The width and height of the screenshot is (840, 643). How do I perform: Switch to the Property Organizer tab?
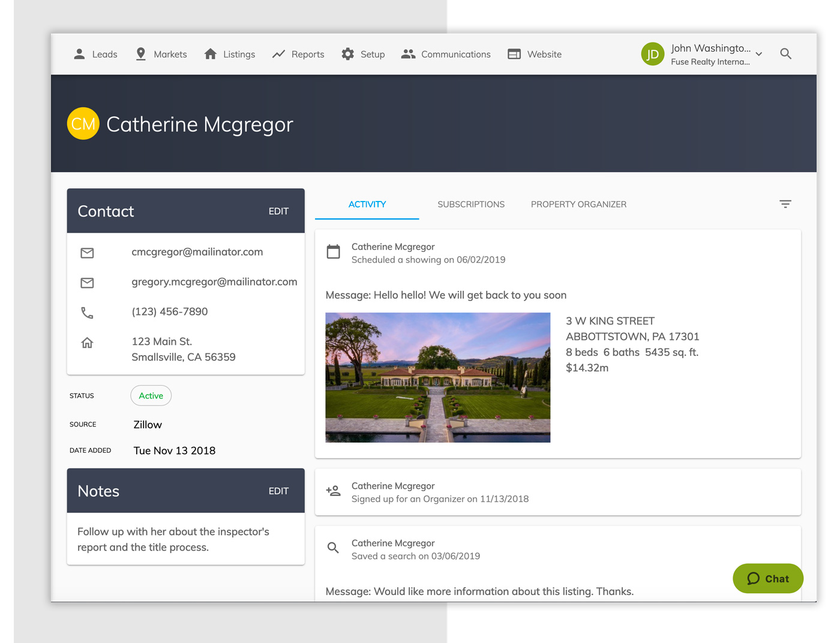tap(578, 205)
